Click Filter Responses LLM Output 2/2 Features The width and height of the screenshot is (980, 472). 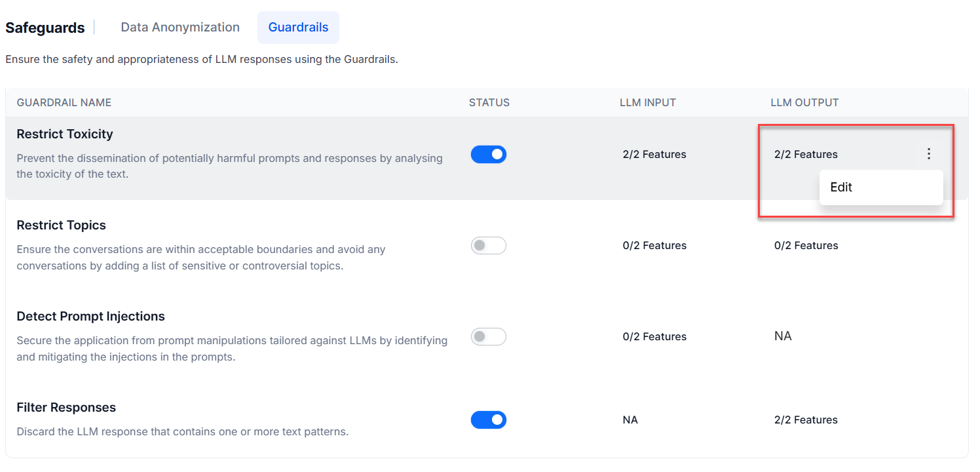[x=806, y=420]
